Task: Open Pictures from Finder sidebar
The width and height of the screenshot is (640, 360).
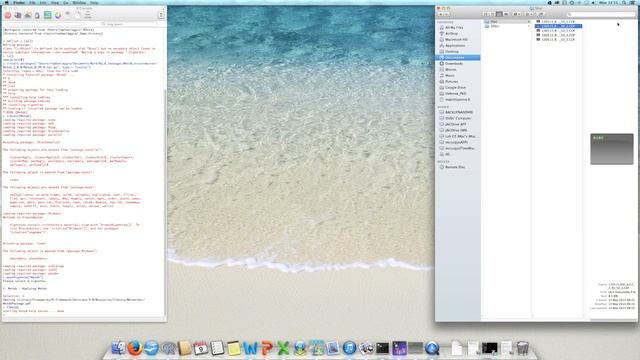Action: coord(451,82)
